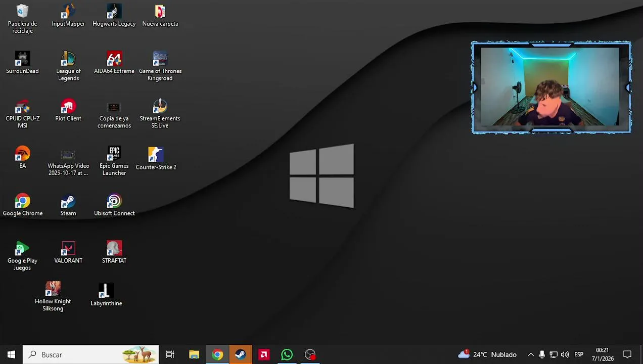Select the InputMapper desktop shortcut
The height and width of the screenshot is (364, 643).
[68, 16]
